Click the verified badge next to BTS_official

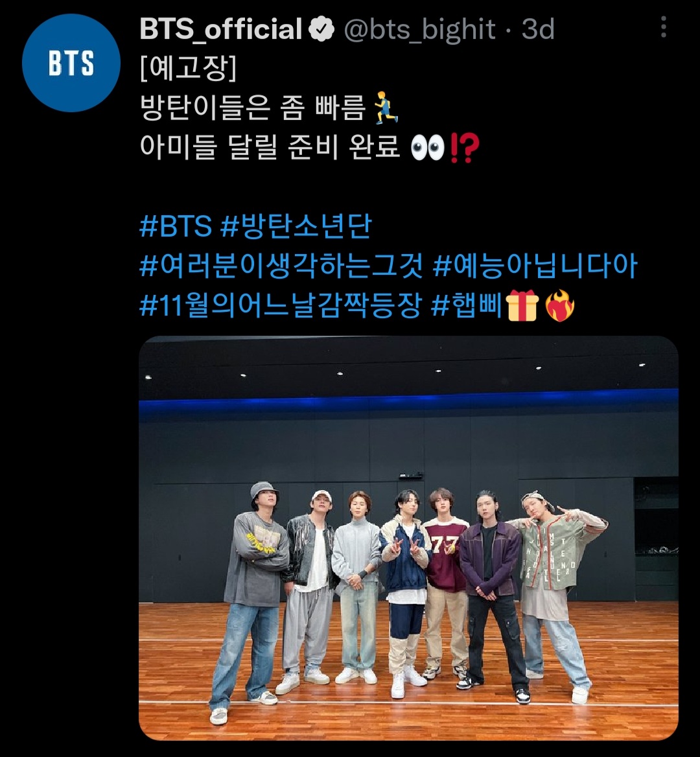point(321,29)
